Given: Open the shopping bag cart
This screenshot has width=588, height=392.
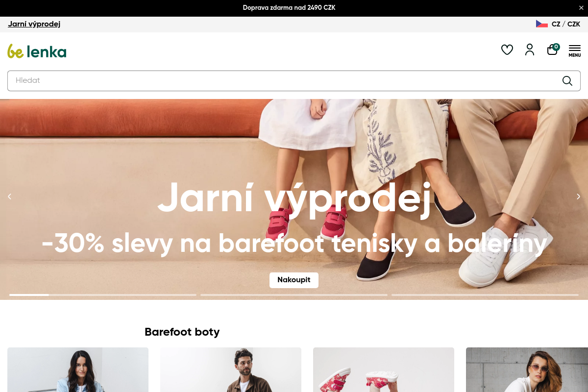Looking at the screenshot, I should click(x=552, y=49).
